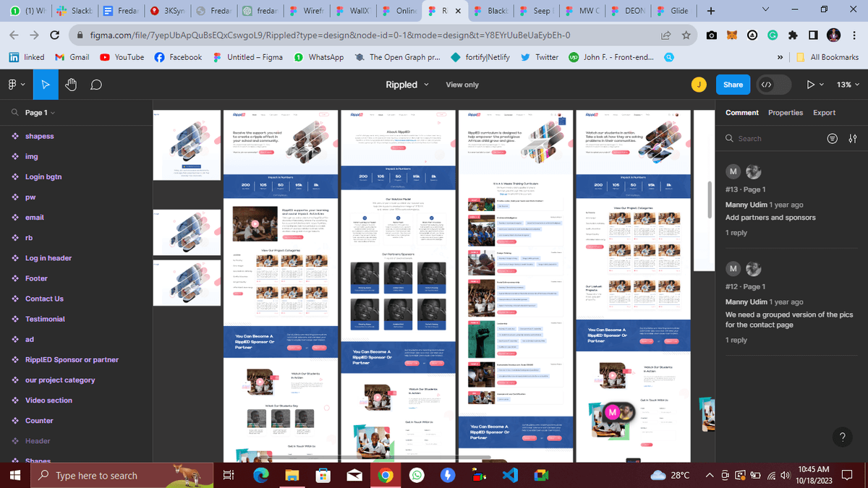
Task: Click the comment sort icon beside the filter
Action: 852,138
